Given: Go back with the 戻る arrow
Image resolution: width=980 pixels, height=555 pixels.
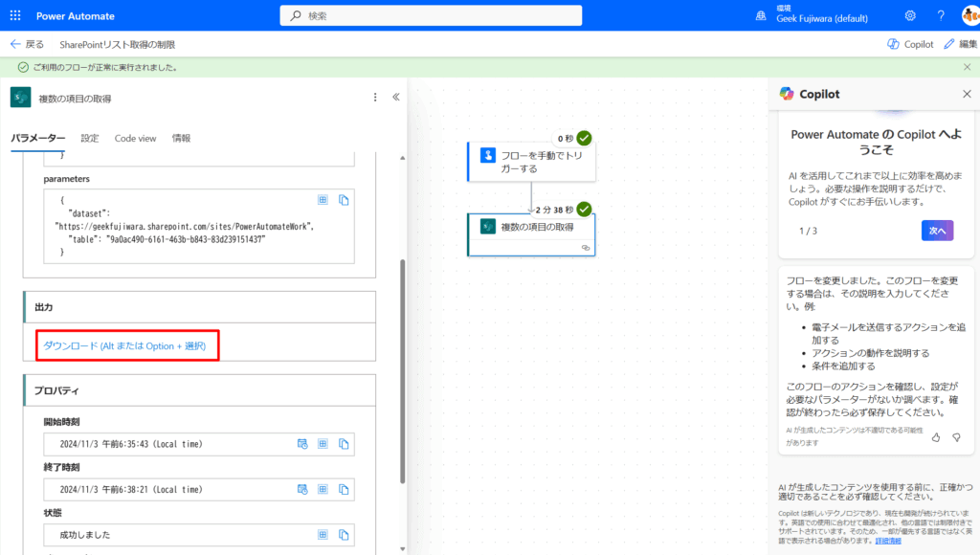Looking at the screenshot, I should tap(27, 44).
